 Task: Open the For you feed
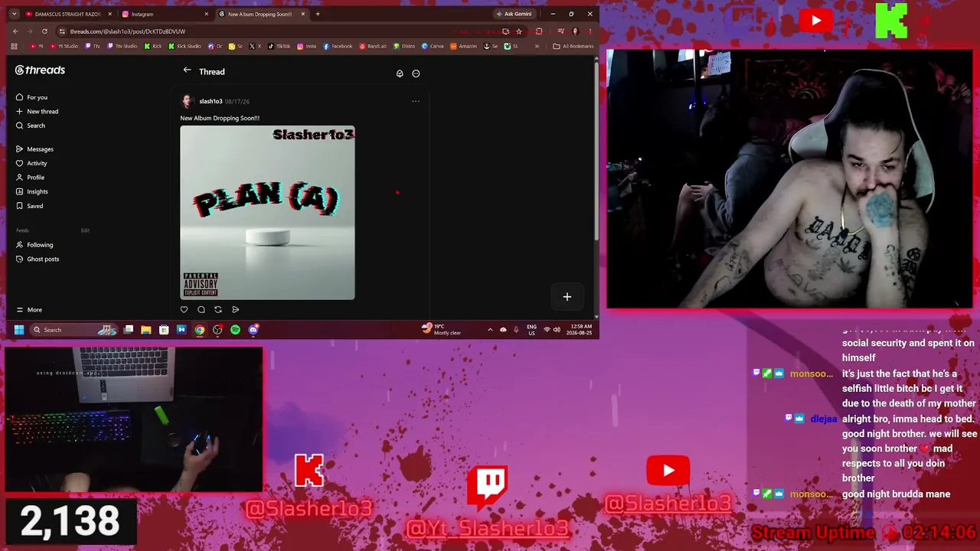click(31, 97)
